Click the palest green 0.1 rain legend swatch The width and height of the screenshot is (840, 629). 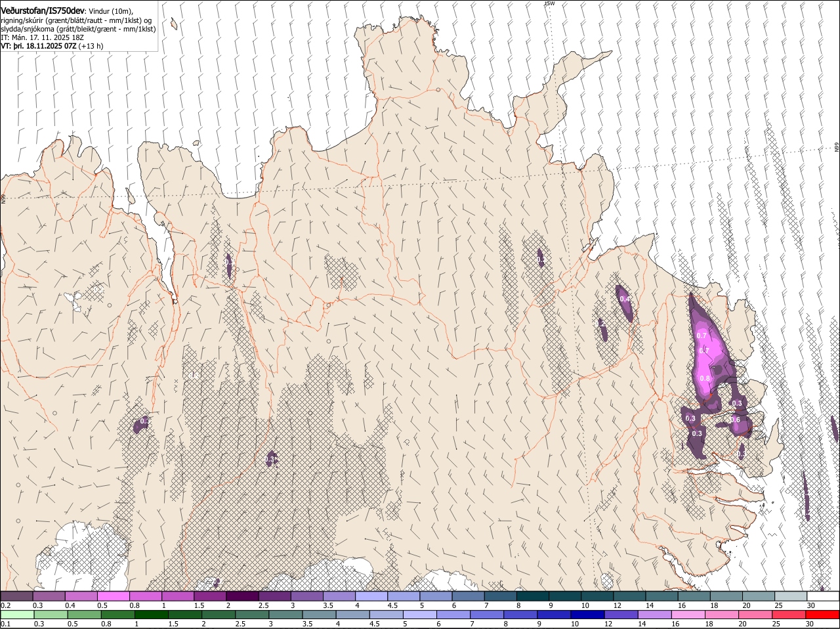coord(18,615)
